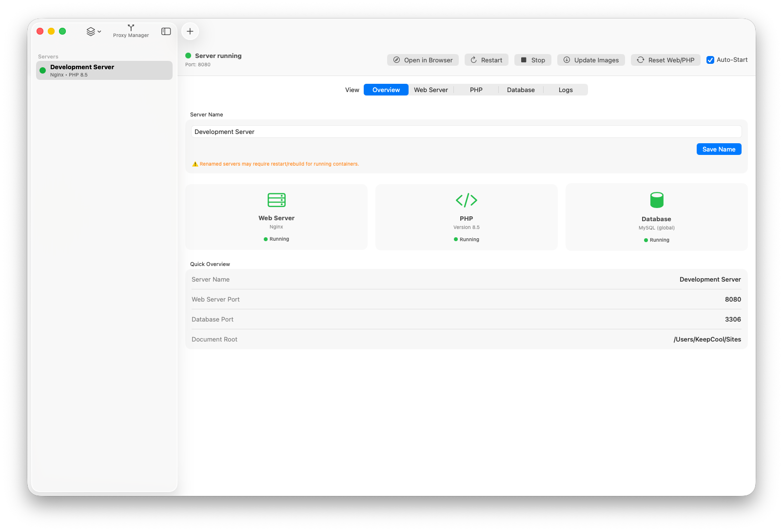
Task: Toggle the sidebar panel icon
Action: (166, 31)
